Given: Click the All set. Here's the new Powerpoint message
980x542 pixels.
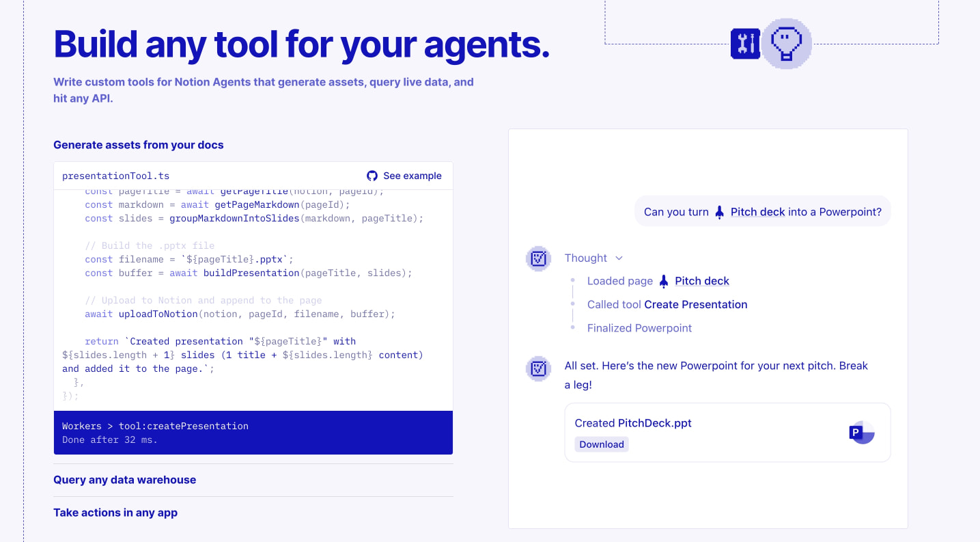Looking at the screenshot, I should [716, 375].
